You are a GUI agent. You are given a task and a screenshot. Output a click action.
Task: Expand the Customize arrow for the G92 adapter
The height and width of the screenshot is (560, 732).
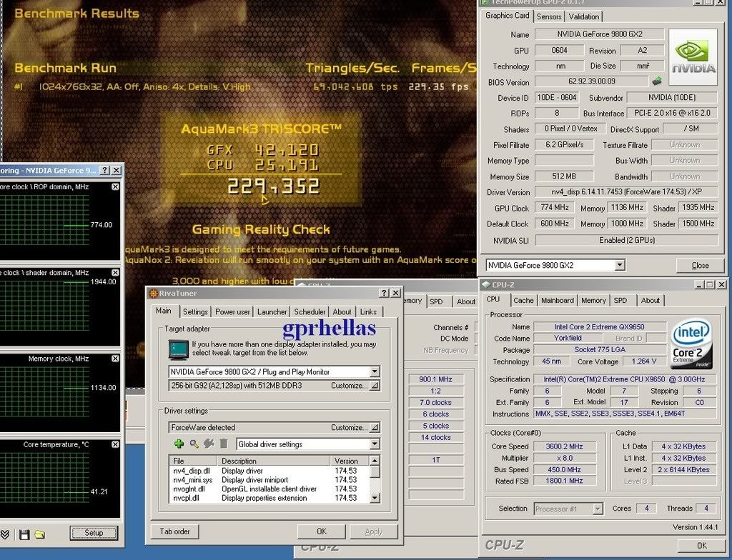point(375,386)
